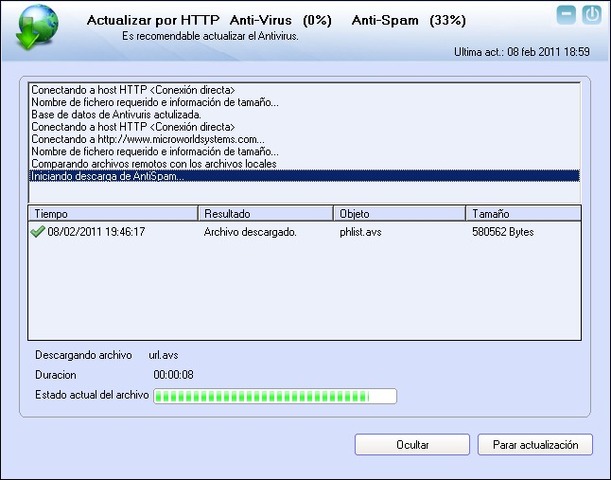Viewport: 611px width, 480px height.
Task: Click the green file download progress bar
Action: [x=275, y=396]
